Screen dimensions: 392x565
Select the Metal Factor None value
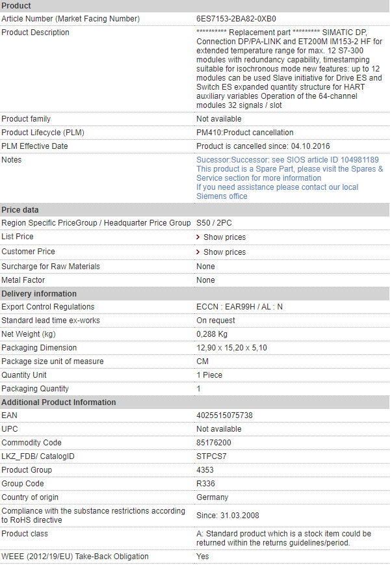[205, 280]
